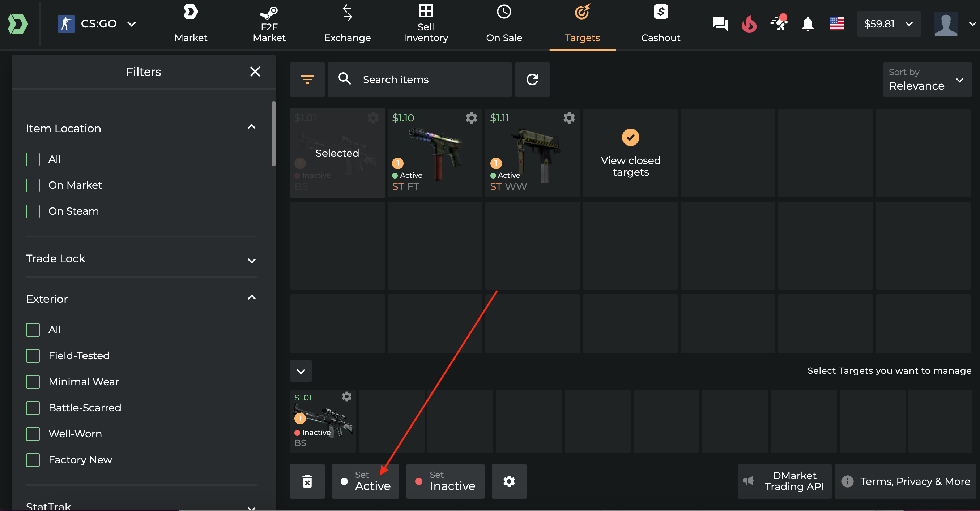Viewport: 980px width, 511px height.
Task: Collapse the Item Location section
Action: [251, 126]
